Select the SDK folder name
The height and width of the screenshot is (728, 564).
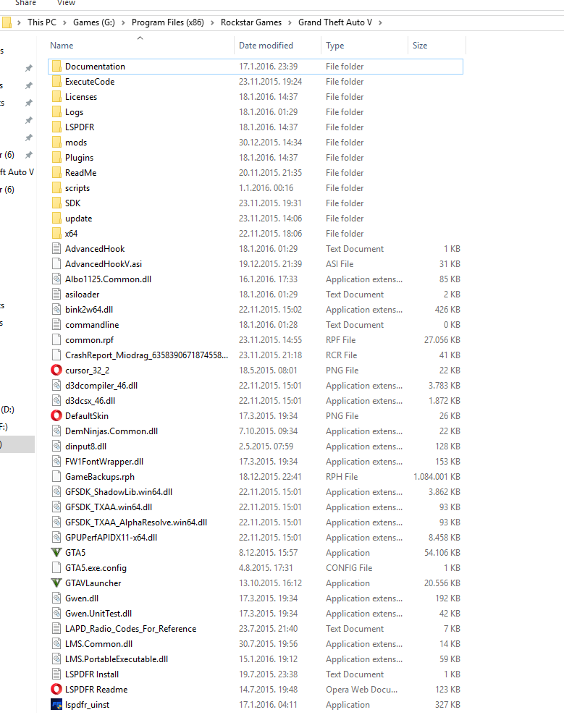tap(73, 203)
